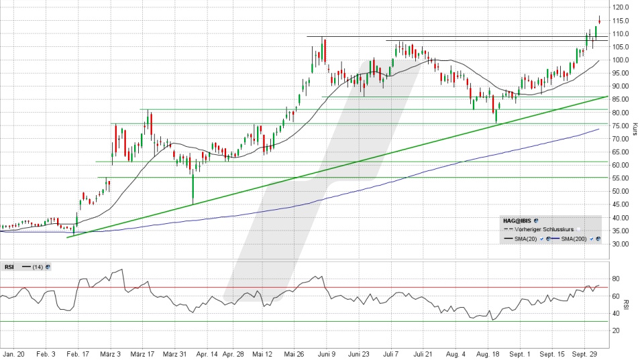Click the blue SMA(200) line sample in legend

click(555, 239)
